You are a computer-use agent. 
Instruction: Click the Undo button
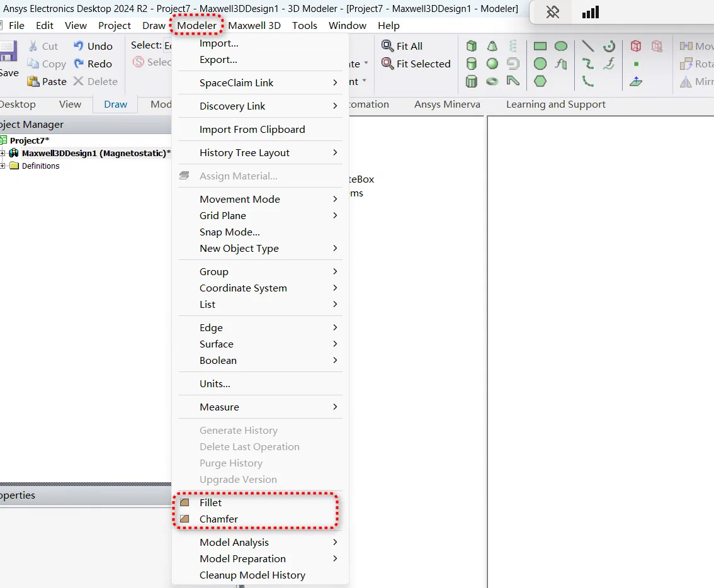pos(93,46)
